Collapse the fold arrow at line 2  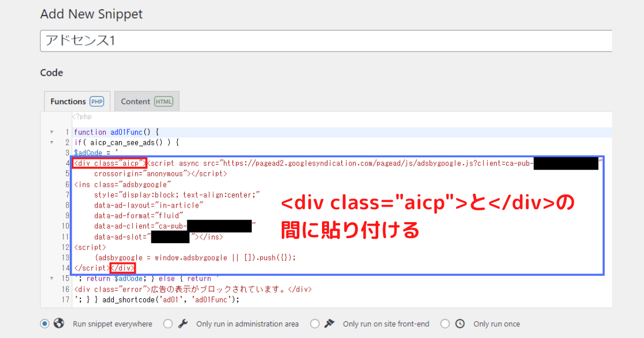(50, 142)
